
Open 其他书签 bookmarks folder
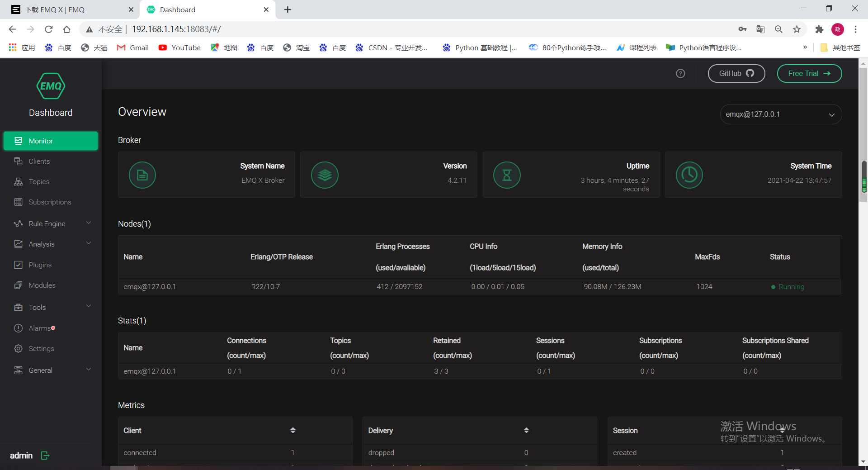point(840,47)
